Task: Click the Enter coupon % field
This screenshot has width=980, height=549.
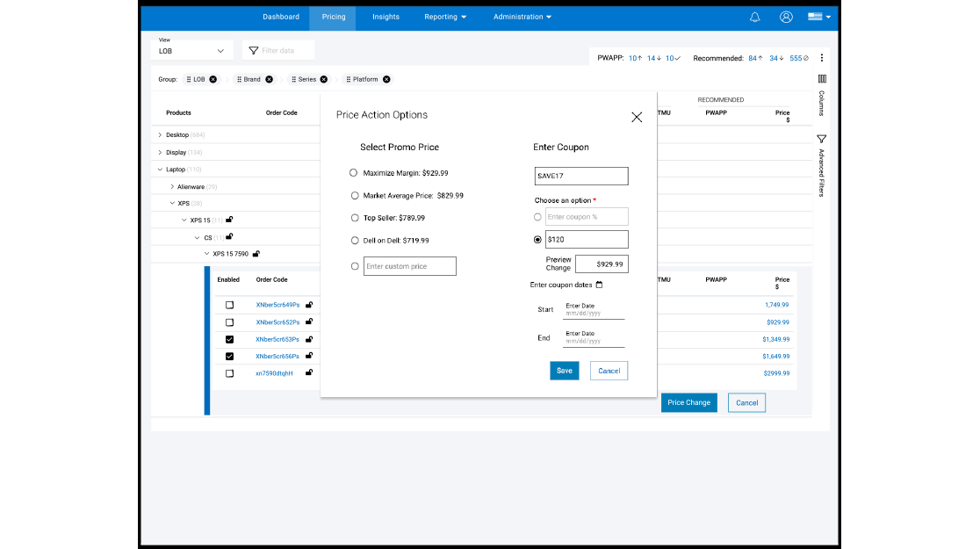Action: coord(587,217)
